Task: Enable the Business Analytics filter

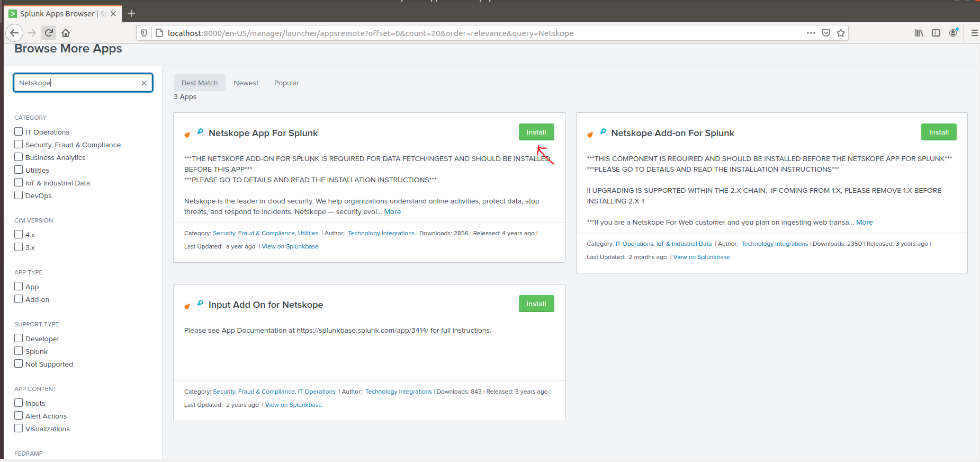Action: [19, 157]
